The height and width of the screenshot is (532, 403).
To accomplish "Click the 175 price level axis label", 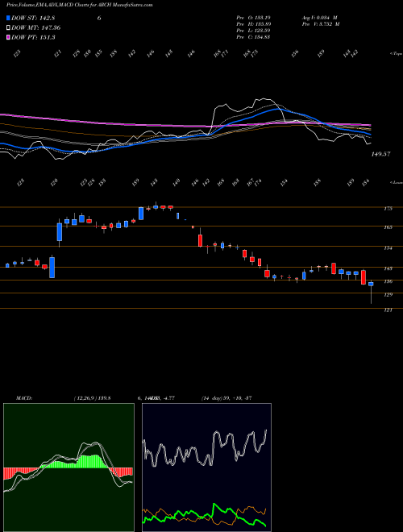I will coord(388,208).
